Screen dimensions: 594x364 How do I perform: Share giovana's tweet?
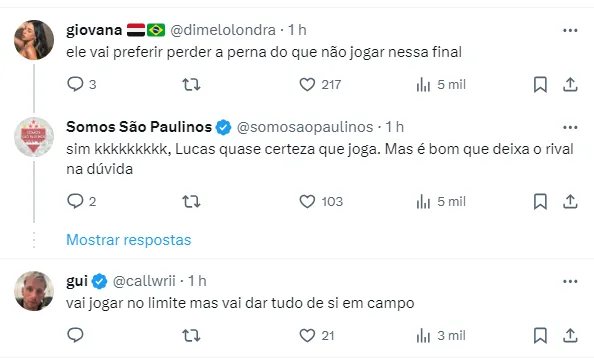coord(570,84)
